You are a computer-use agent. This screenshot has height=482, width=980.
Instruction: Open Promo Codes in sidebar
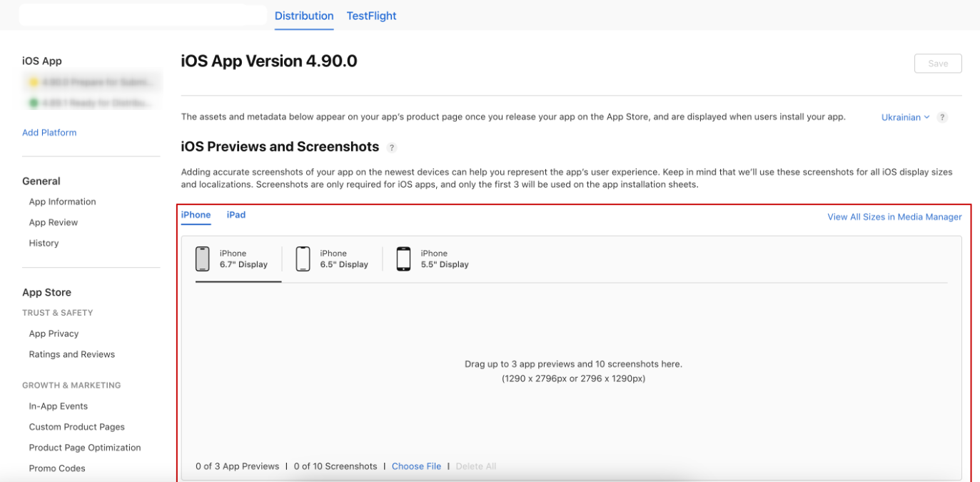[x=57, y=468]
